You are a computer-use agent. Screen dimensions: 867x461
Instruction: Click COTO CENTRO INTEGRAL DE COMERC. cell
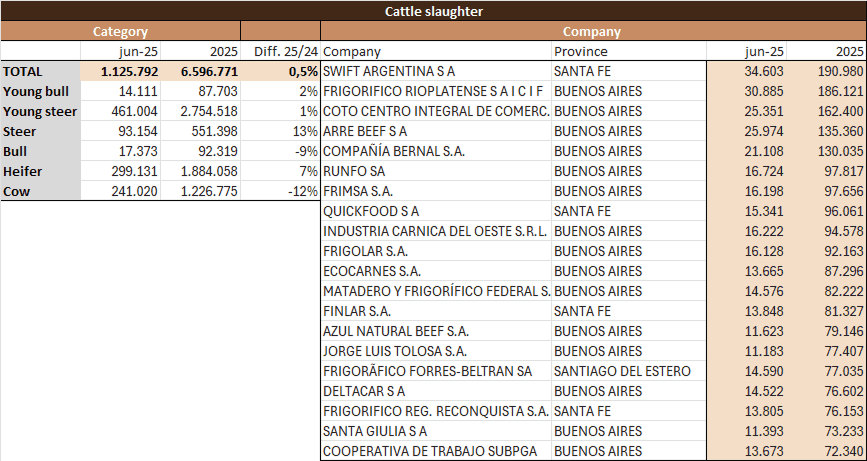pos(436,111)
